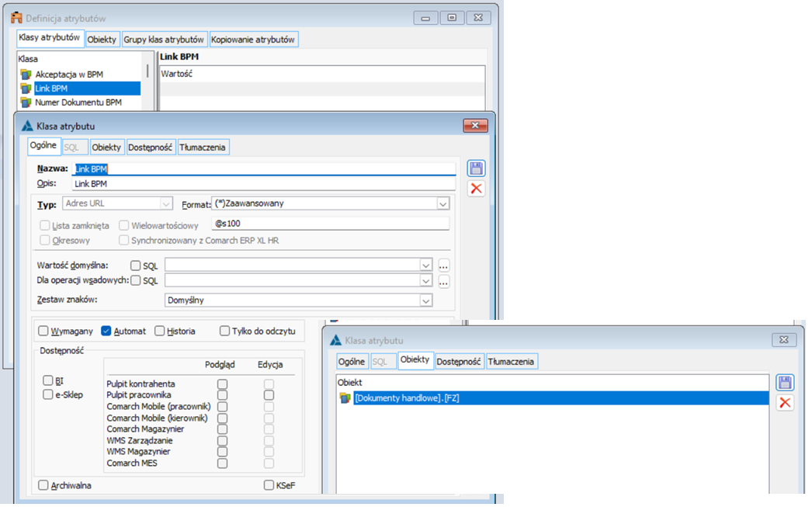812x507 pixels.
Task: Click the Akceptacja w BPM class icon
Action: (26, 75)
